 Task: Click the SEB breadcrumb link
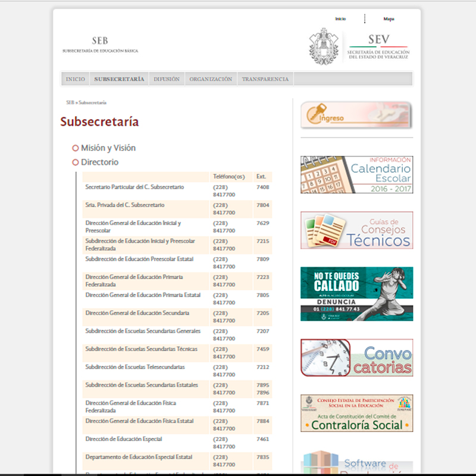[x=70, y=103]
